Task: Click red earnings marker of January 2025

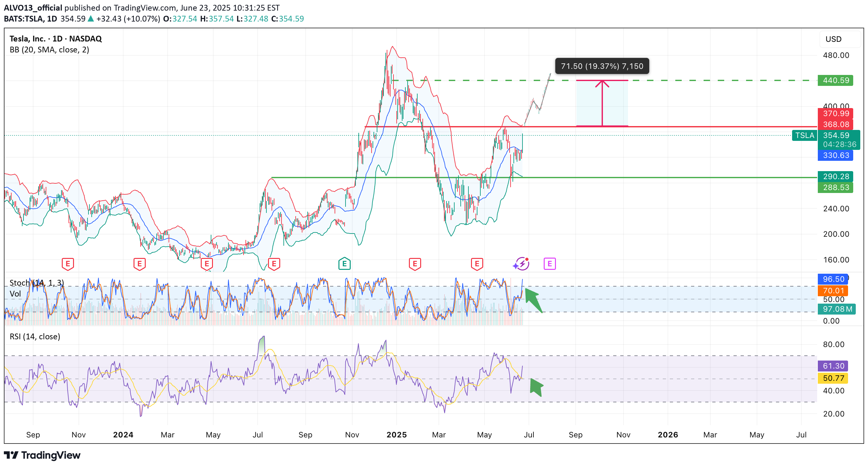Action: coord(415,264)
